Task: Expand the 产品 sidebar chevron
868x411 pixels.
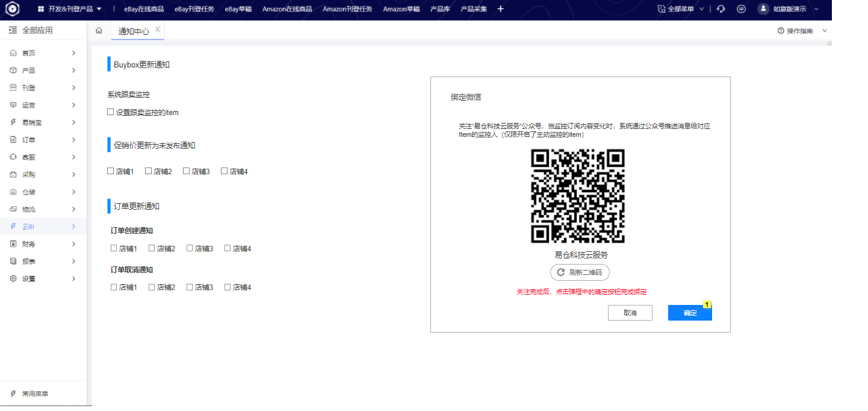Action: click(73, 71)
